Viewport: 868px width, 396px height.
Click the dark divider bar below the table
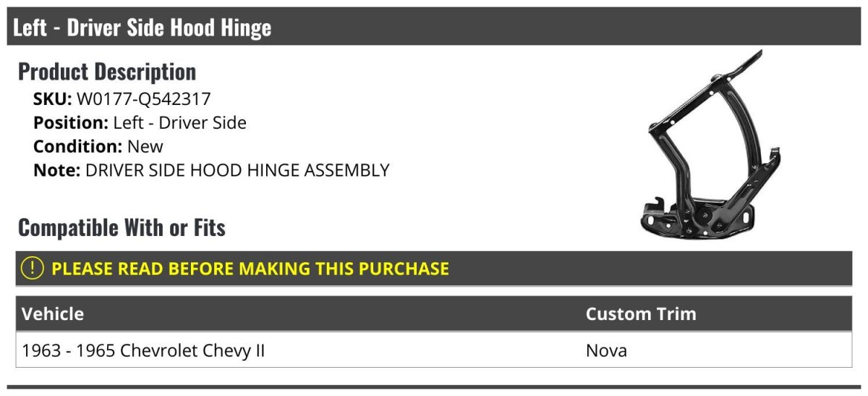point(434,387)
